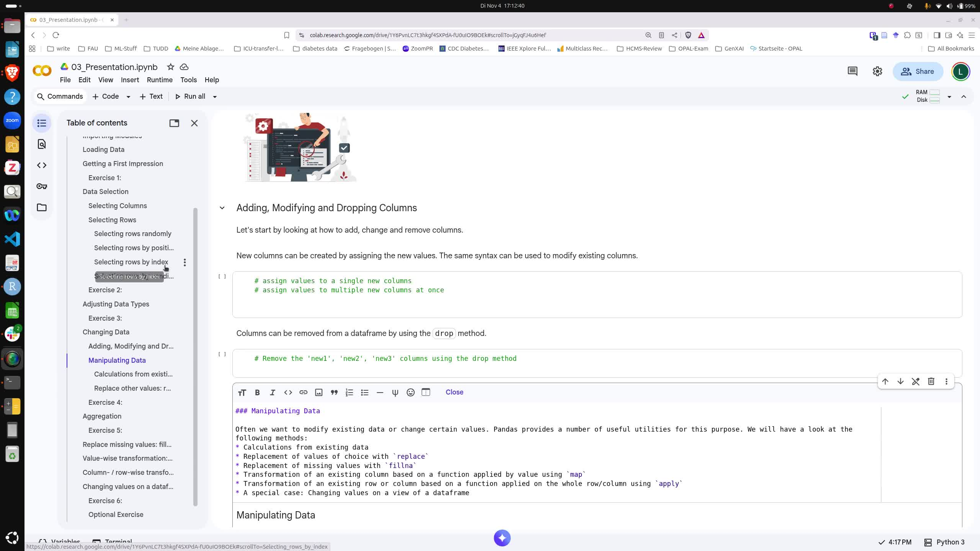Add a numbered list
Image resolution: width=980 pixels, height=551 pixels.
coord(349,392)
